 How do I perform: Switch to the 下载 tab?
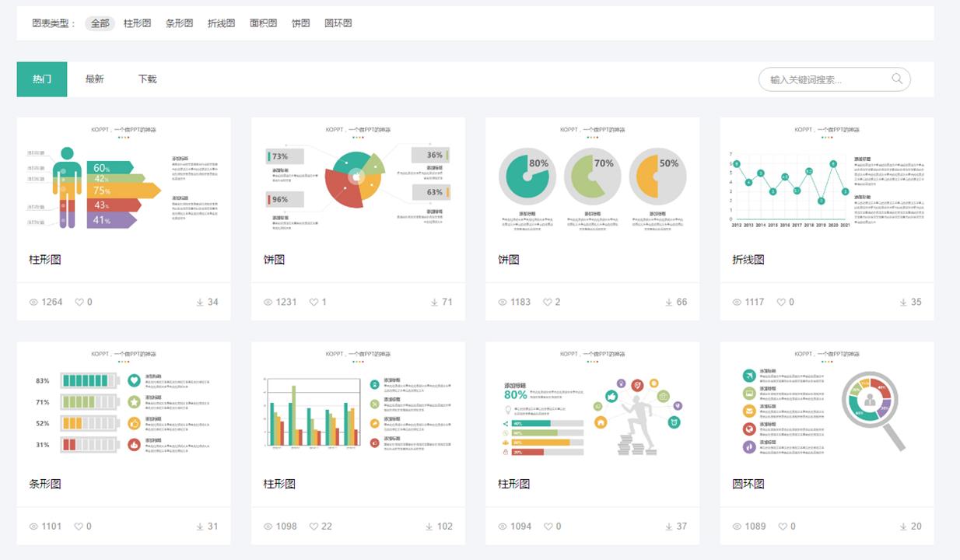[147, 79]
